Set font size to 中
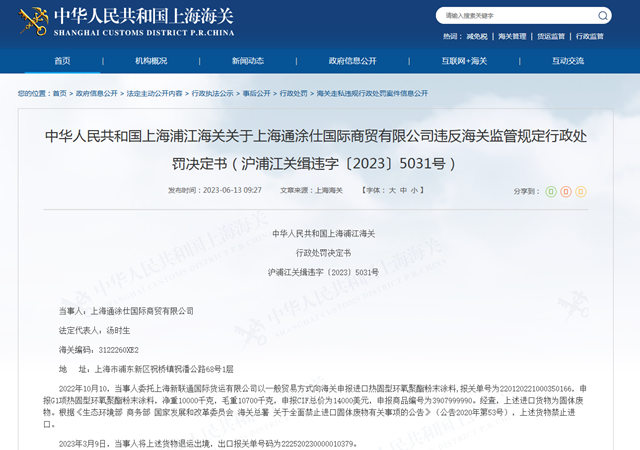Viewport: 640px width, 450px height. click(403, 190)
